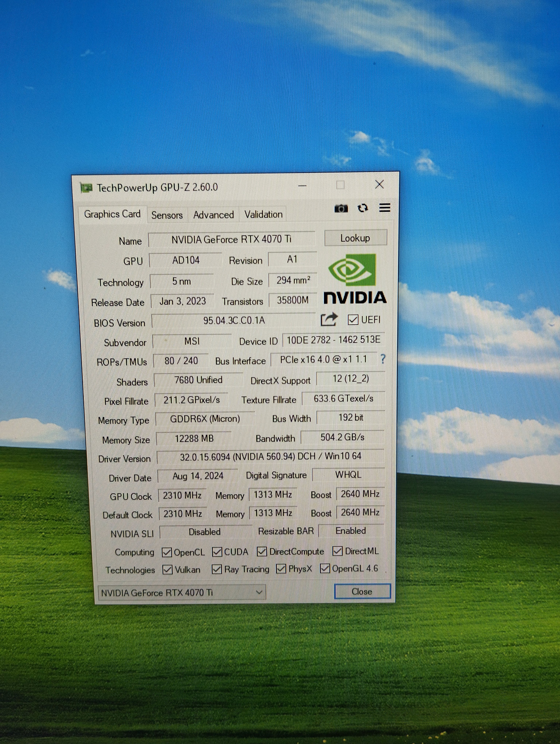Toggle the Vulkan checkbox
This screenshot has height=744, width=560.
(x=167, y=569)
